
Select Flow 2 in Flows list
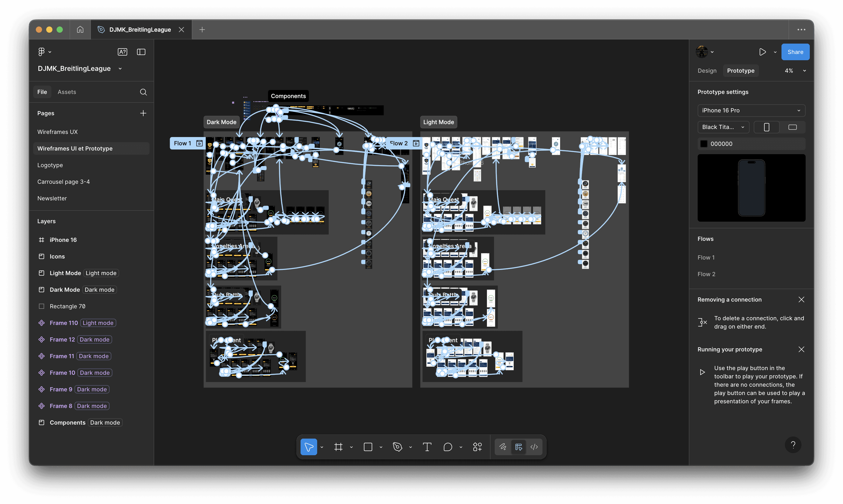click(706, 274)
